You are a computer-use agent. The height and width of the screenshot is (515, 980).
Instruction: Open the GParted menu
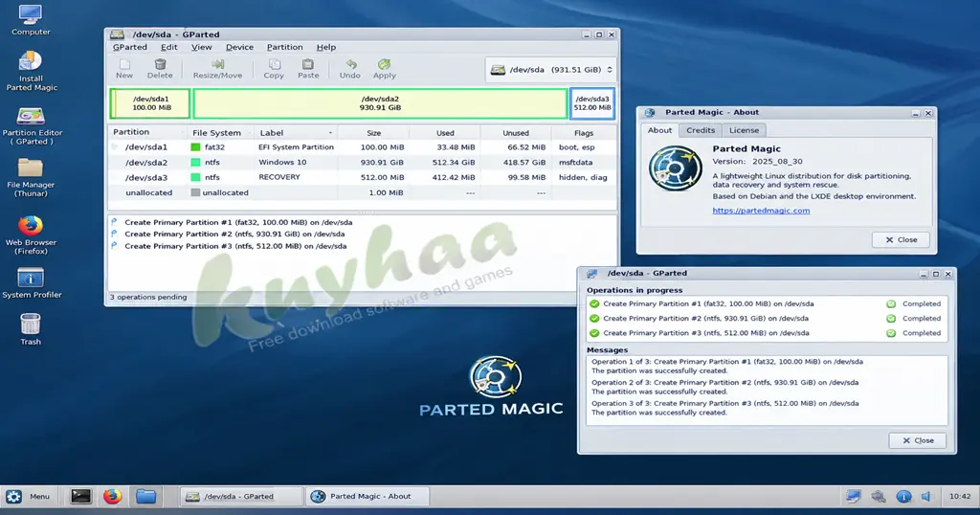pos(130,47)
